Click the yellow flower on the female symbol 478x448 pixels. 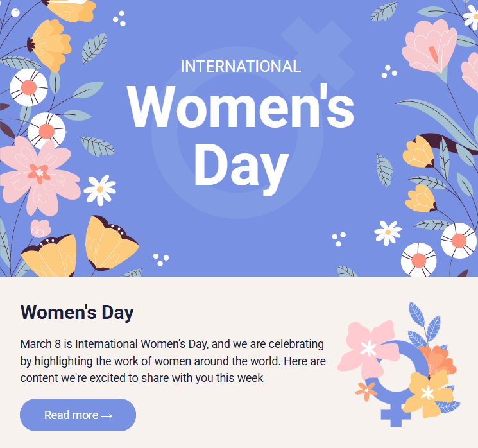coord(427,392)
